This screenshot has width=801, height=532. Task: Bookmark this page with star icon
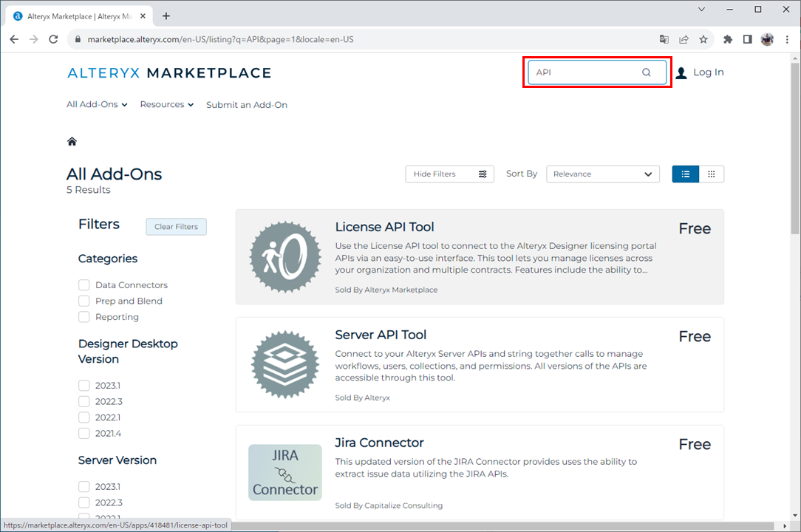pyautogui.click(x=703, y=39)
